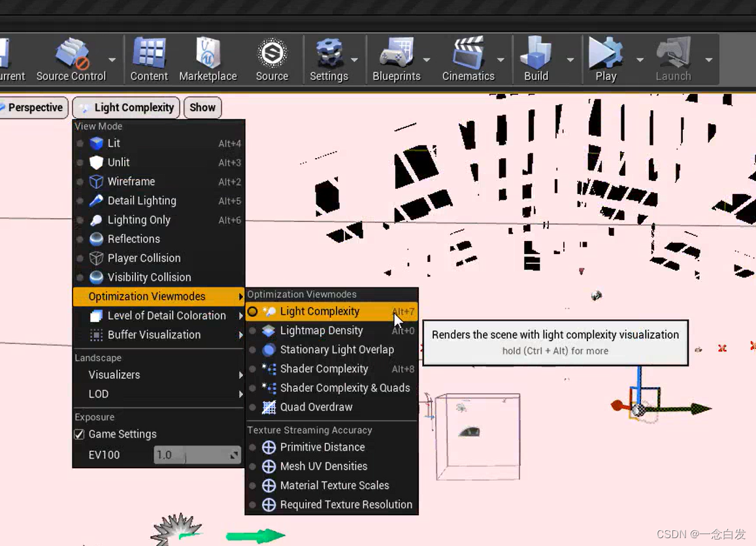Expand the Cinematics dropdown arrow
This screenshot has height=546, width=756.
coord(501,59)
